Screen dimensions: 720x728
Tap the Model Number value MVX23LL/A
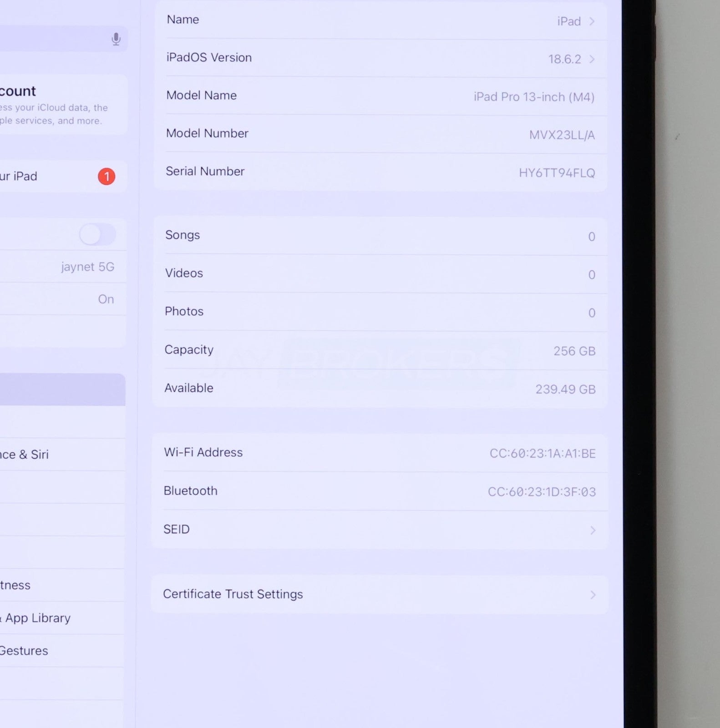point(562,135)
